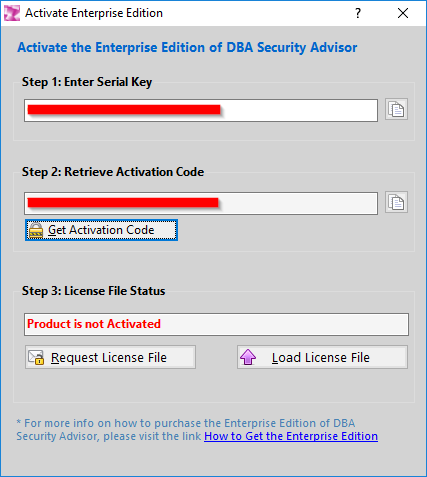Focus the Serial Key input field
The image size is (427, 477).
pos(201,110)
